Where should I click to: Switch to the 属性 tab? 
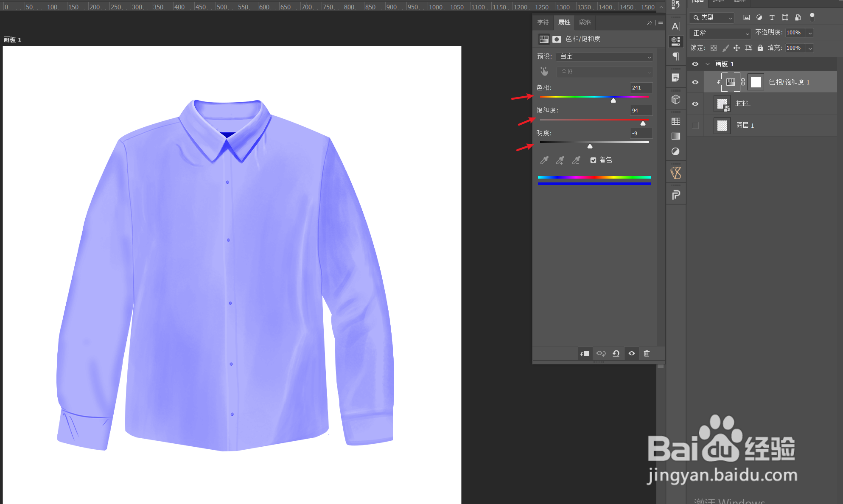(564, 22)
